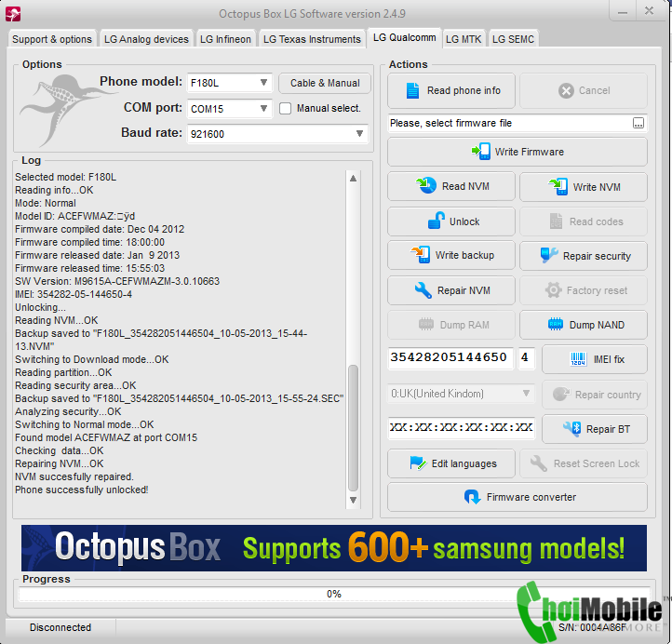This screenshot has width=672, height=644.
Task: Click the Read phone info button label
Action: 464,90
